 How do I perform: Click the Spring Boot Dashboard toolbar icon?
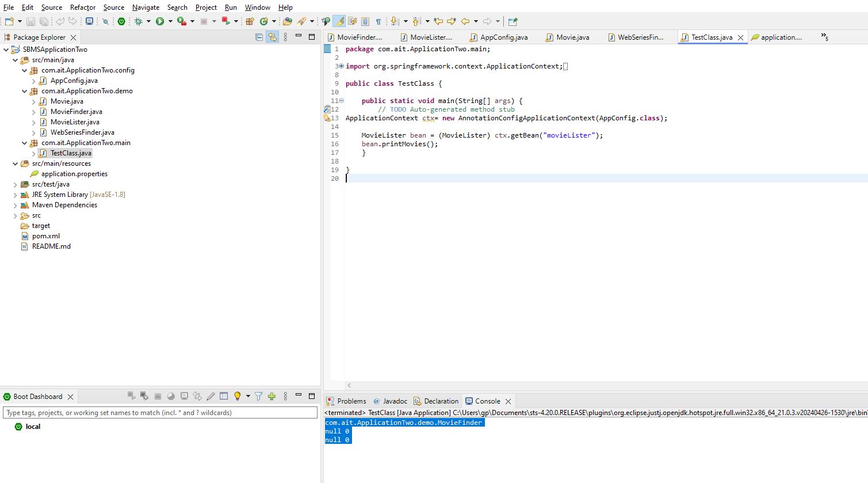pyautogui.click(x=121, y=21)
